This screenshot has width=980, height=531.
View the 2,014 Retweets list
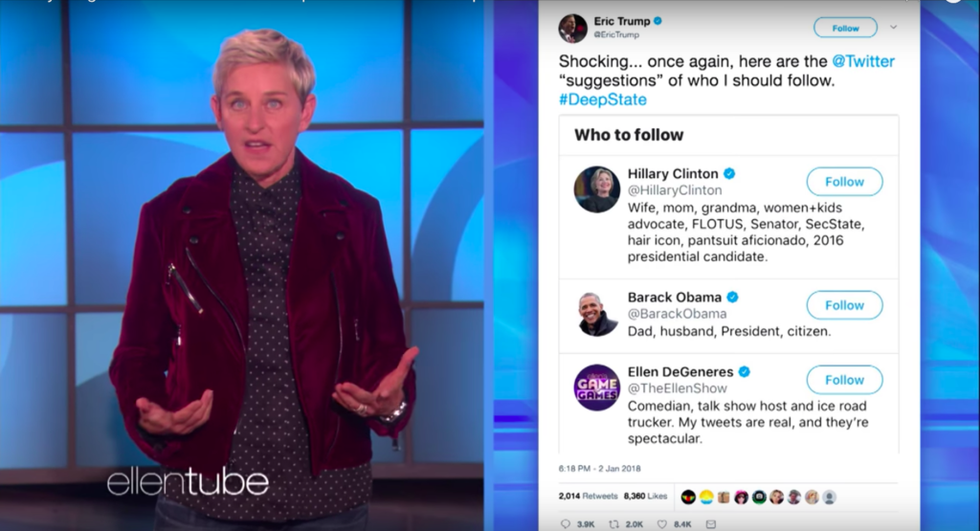(x=588, y=496)
